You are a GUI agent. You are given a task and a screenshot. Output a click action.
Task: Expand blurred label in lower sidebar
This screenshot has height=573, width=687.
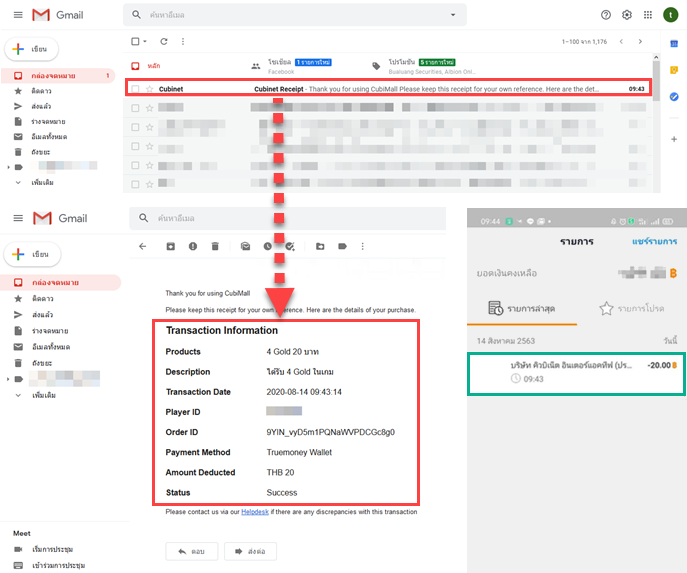(x=8, y=379)
